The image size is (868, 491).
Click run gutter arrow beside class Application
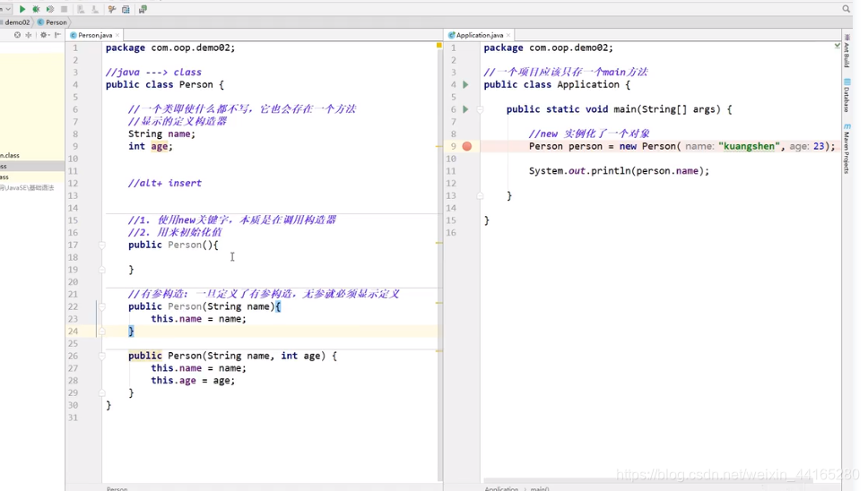click(465, 84)
